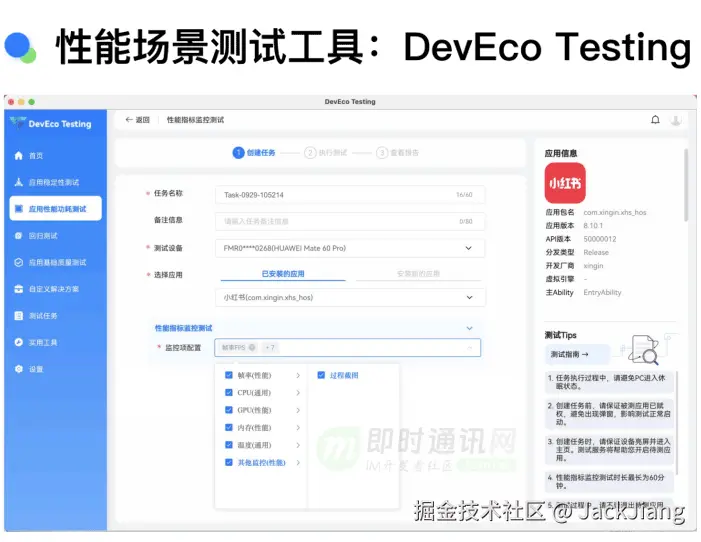Switch to 安装新的应用 tab
This screenshot has height=542, width=701.
pyautogui.click(x=418, y=274)
